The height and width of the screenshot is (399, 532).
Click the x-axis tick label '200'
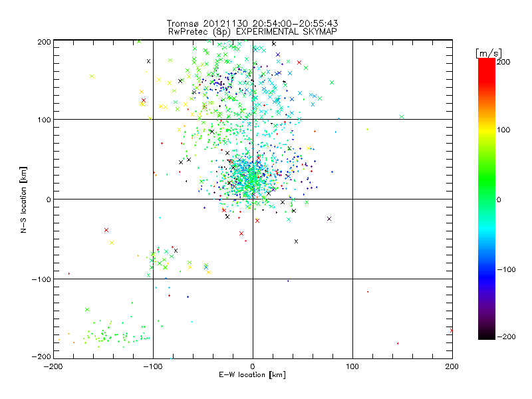(452, 366)
